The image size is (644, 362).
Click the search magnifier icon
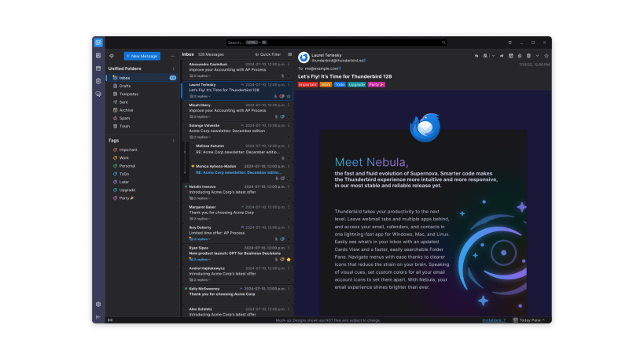pyautogui.click(x=443, y=42)
